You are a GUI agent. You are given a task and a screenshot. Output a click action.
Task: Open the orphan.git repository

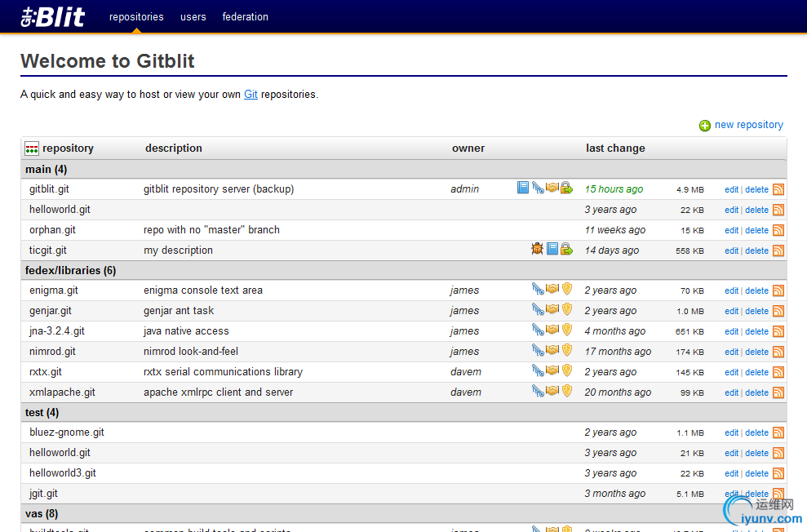(x=52, y=230)
